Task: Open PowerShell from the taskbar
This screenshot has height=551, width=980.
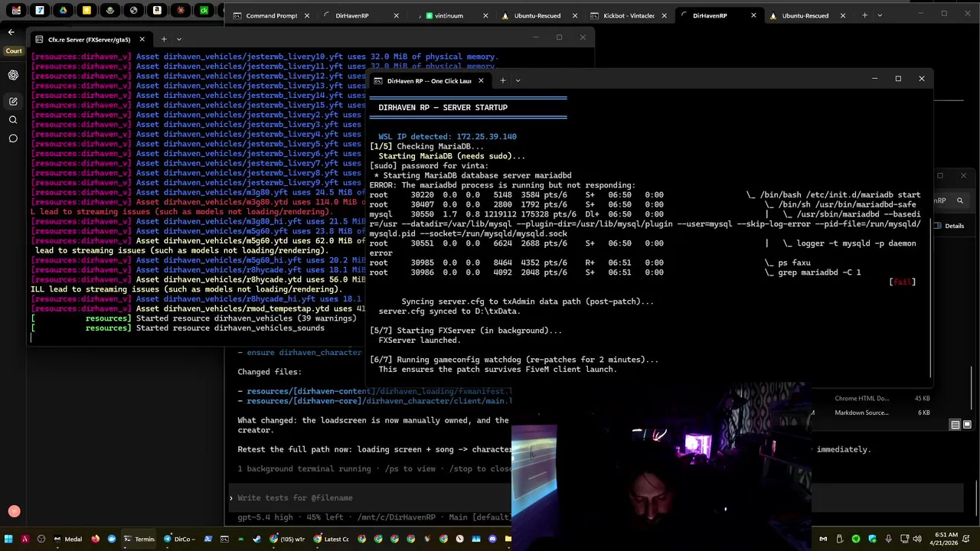Action: coord(207,539)
